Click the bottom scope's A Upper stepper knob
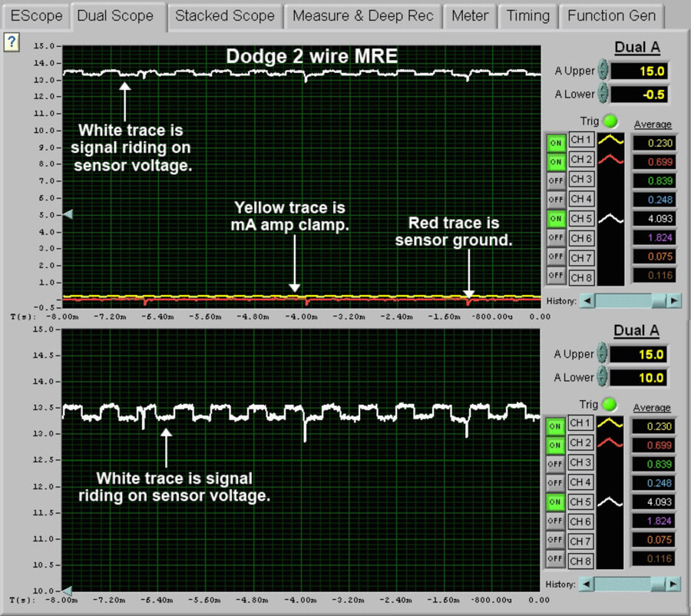The width and height of the screenshot is (691, 616). pos(601,353)
